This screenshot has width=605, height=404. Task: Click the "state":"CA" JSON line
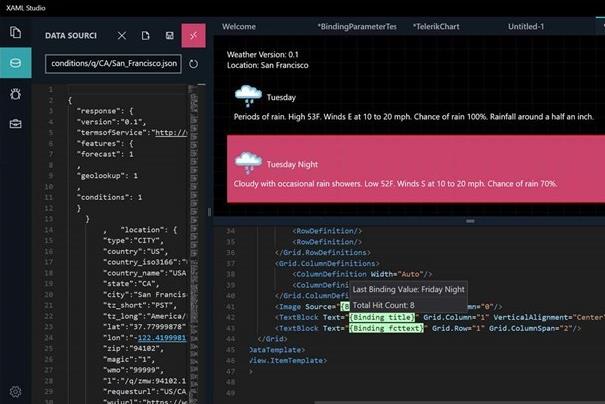131,284
